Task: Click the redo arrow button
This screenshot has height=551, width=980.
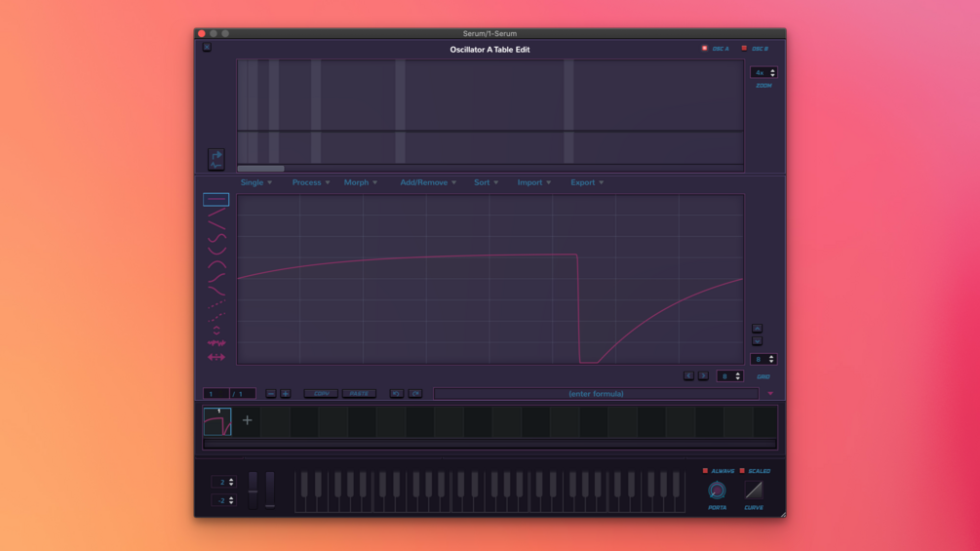Action: pyautogui.click(x=415, y=394)
